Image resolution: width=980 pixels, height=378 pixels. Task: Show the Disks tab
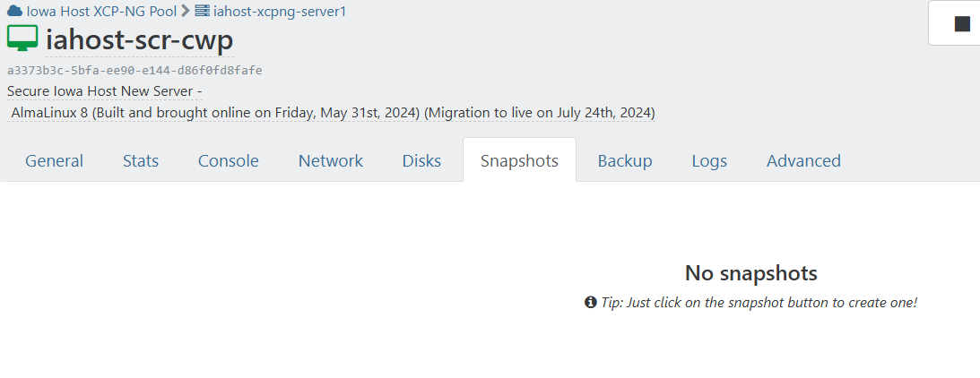pyautogui.click(x=421, y=160)
